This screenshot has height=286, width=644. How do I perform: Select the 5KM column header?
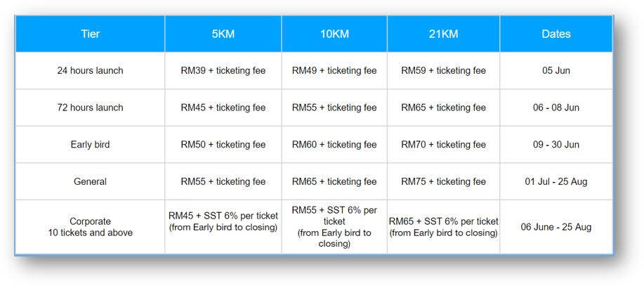223,34
